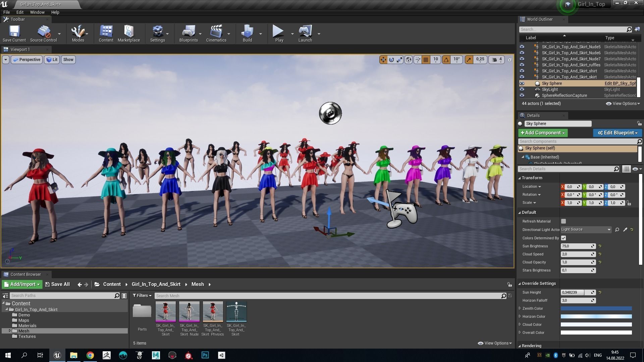Open the Perspective view mode dropdown
The height and width of the screenshot is (362, 644).
pos(26,60)
